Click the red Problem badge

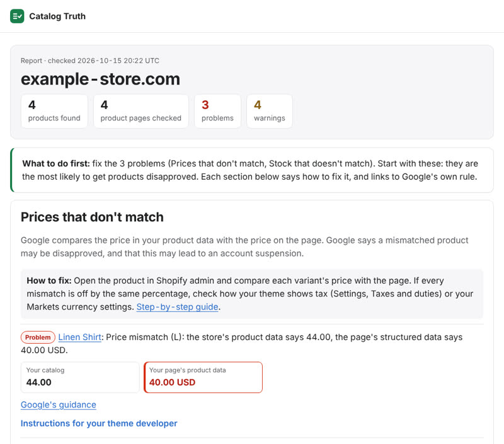click(x=38, y=337)
